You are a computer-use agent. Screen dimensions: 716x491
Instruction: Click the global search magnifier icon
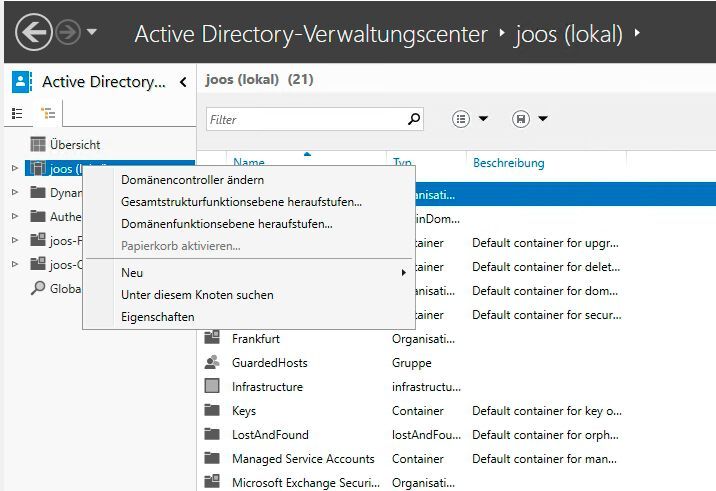pyautogui.click(x=38, y=288)
